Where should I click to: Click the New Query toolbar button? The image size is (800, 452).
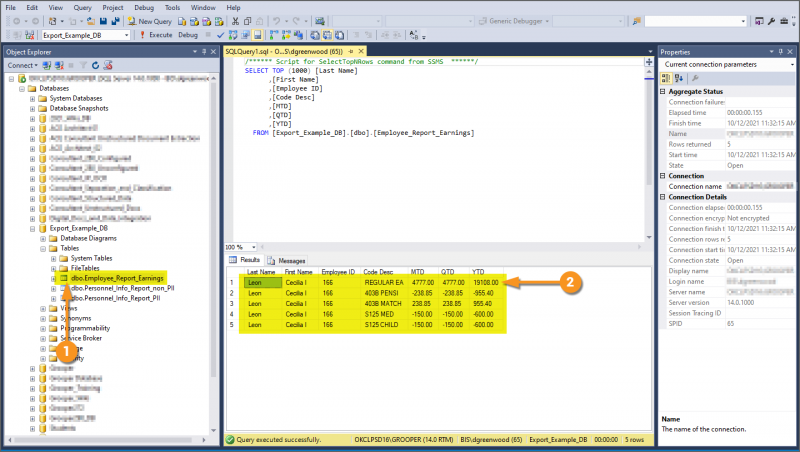point(149,20)
